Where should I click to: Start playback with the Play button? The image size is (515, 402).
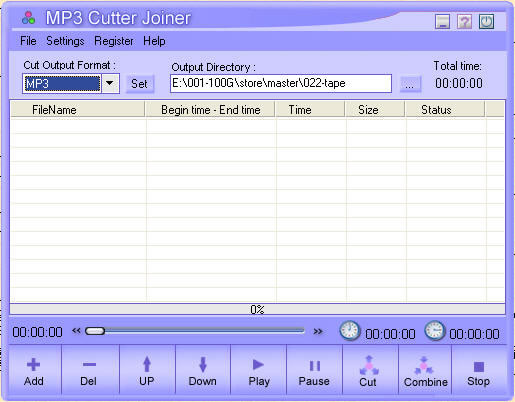pyautogui.click(x=259, y=371)
